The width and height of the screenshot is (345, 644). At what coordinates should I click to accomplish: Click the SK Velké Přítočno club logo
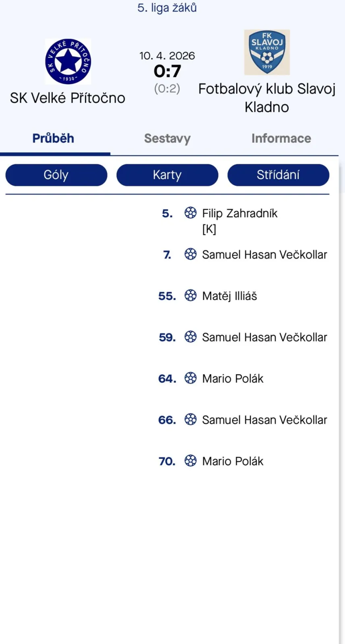click(x=68, y=62)
